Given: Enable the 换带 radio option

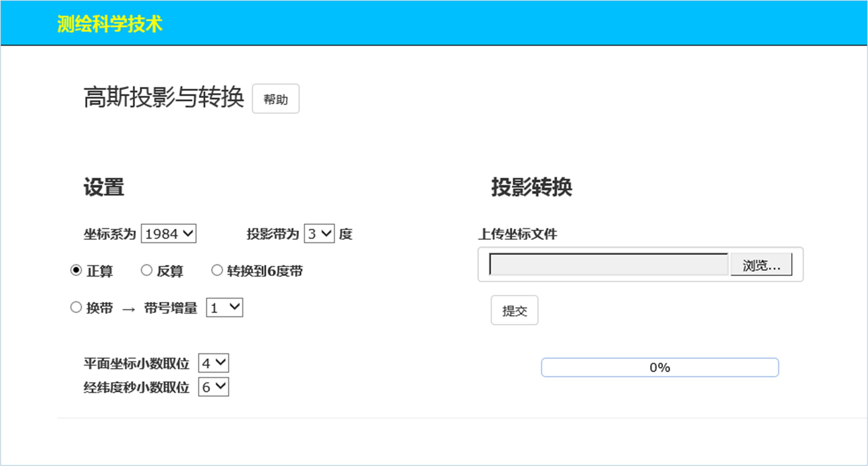Looking at the screenshot, I should click(x=76, y=307).
